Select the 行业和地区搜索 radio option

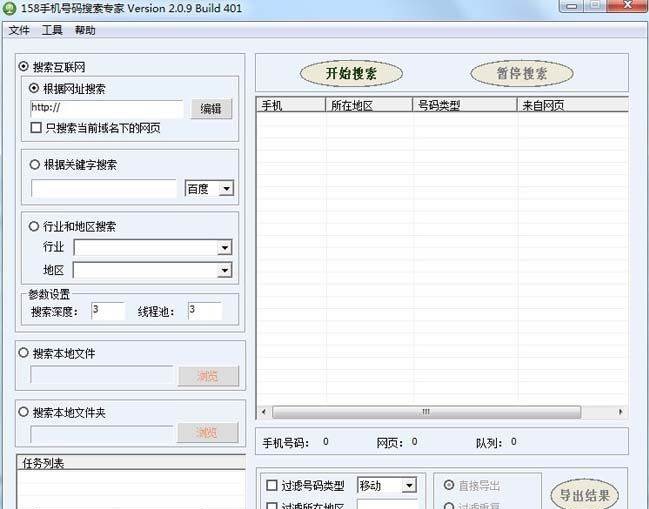(x=34, y=226)
